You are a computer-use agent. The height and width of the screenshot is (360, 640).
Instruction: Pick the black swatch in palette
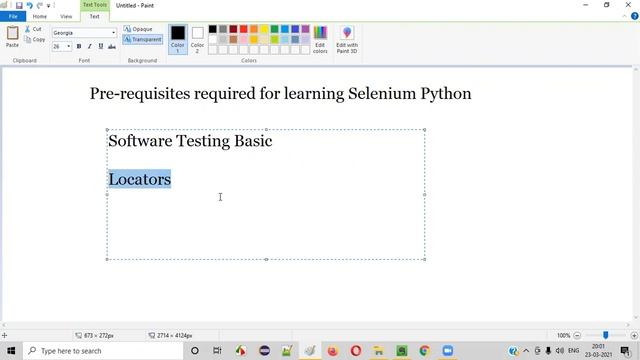(x=213, y=29)
